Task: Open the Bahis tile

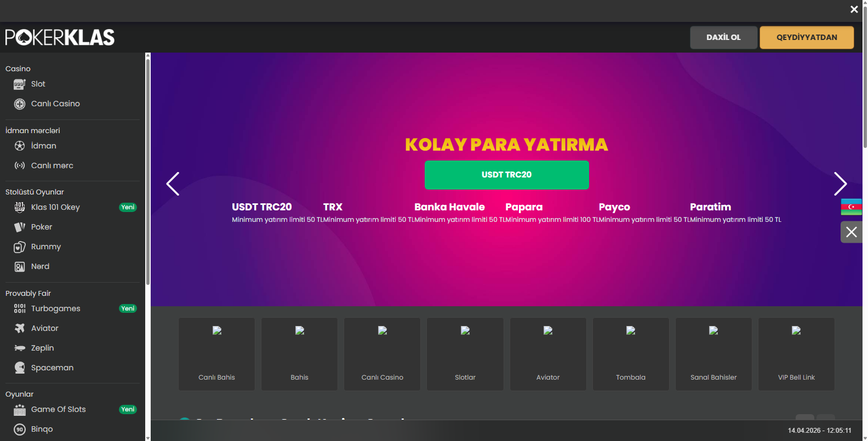Action: [x=299, y=354]
